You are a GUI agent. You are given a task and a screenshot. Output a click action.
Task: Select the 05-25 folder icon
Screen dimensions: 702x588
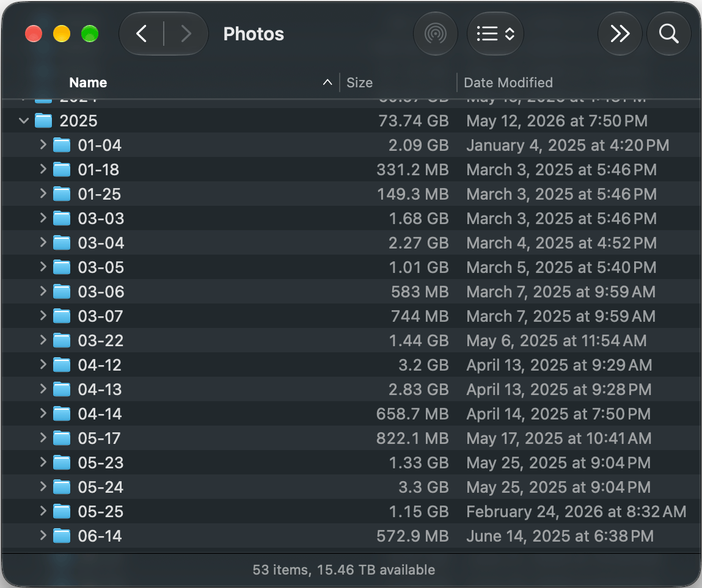pyautogui.click(x=62, y=511)
